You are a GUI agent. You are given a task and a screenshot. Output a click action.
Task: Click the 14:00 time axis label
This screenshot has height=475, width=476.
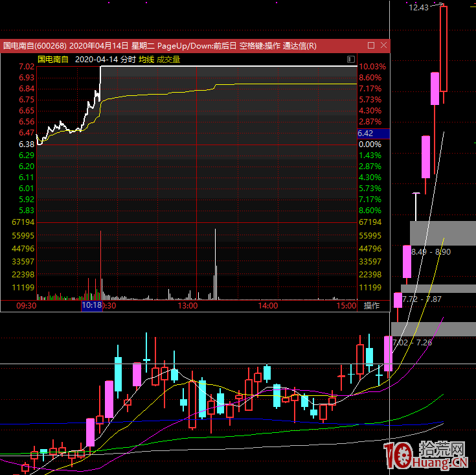(x=268, y=305)
